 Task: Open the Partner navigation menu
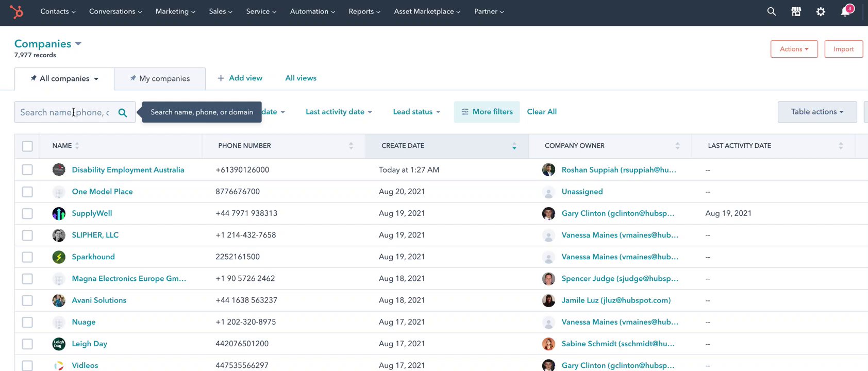489,11
